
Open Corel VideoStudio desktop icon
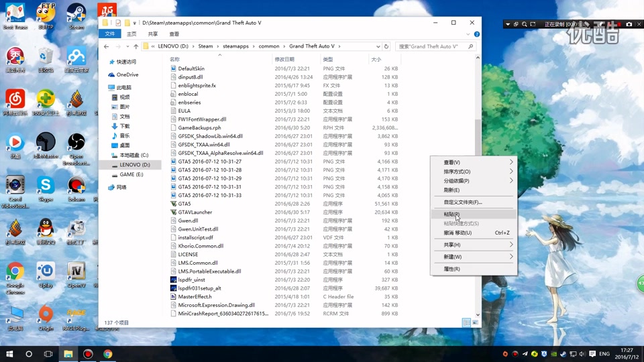pos(15,192)
